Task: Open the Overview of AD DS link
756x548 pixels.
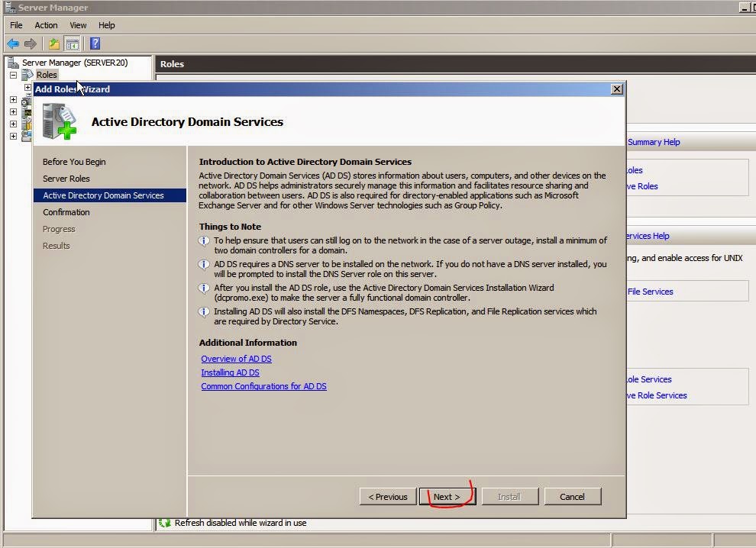Action: click(236, 359)
